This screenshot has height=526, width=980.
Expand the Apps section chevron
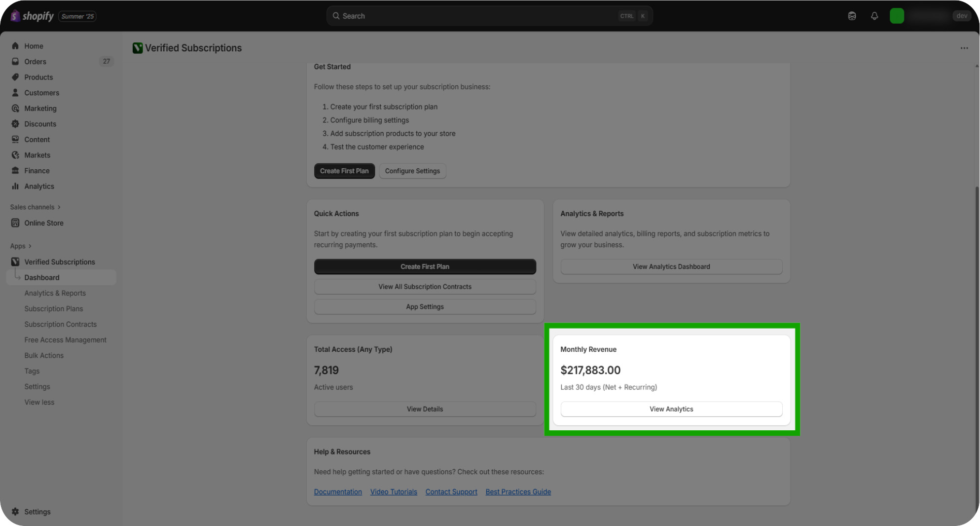pos(30,246)
